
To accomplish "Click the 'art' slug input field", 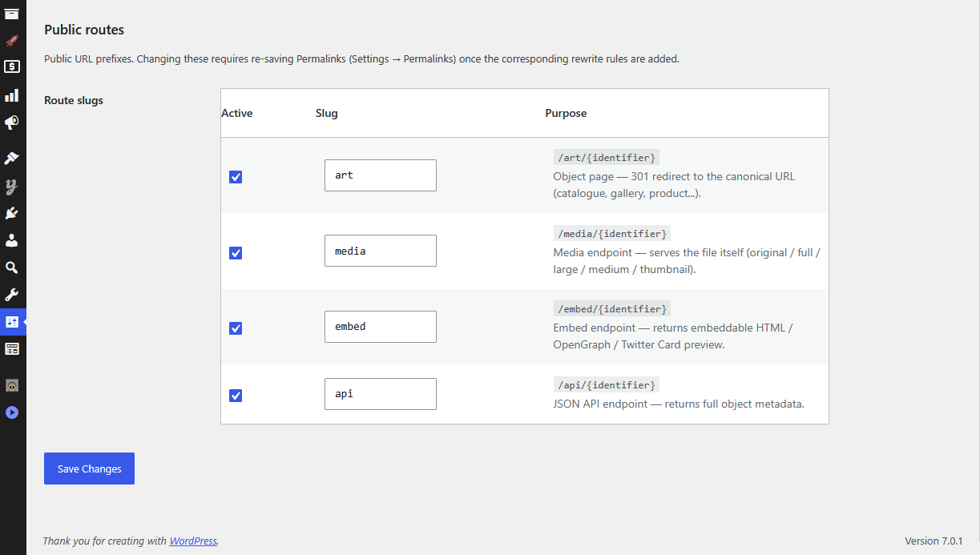I will pos(381,175).
